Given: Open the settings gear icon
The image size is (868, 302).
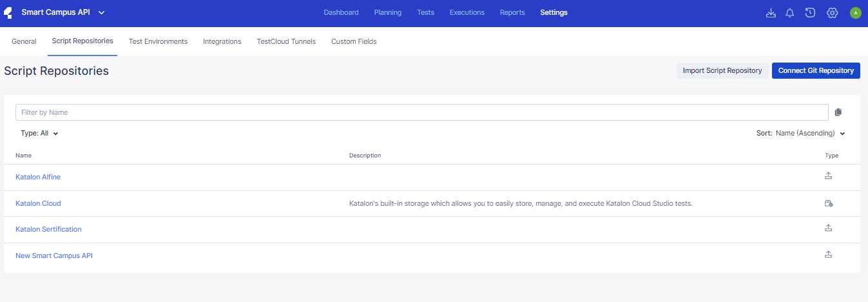Looking at the screenshot, I should (832, 13).
